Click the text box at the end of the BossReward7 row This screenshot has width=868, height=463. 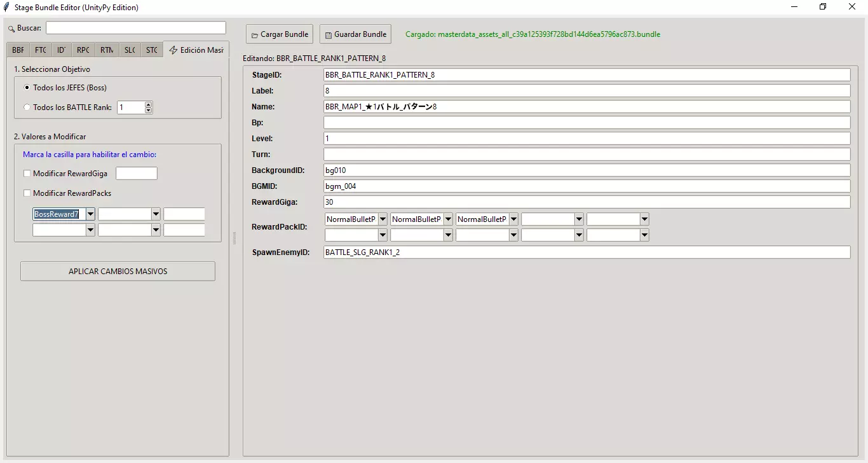click(184, 214)
